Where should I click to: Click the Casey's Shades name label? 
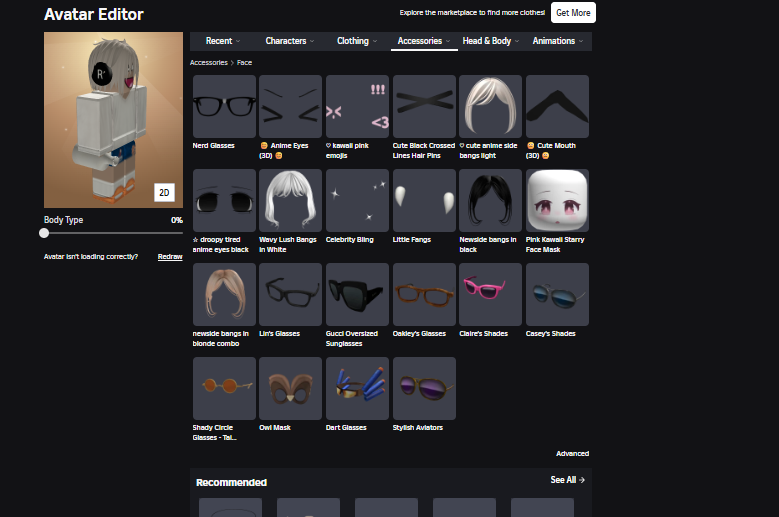tap(550, 334)
